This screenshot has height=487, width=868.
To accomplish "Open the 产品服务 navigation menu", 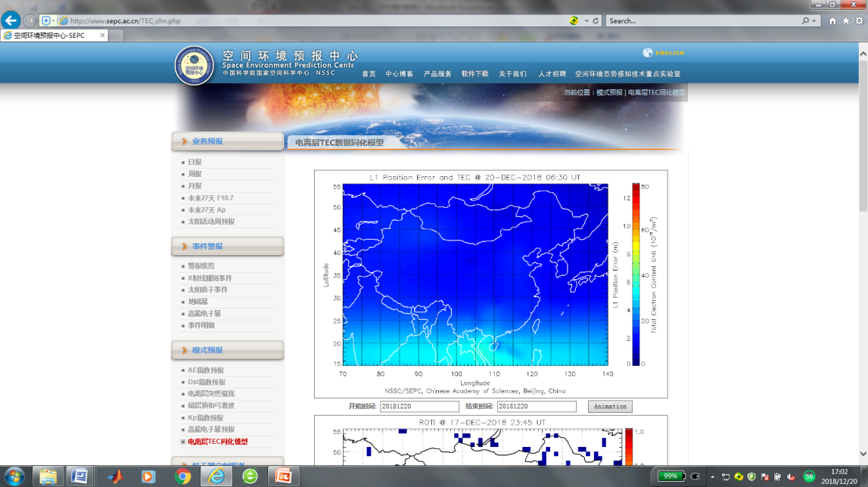I will click(437, 74).
